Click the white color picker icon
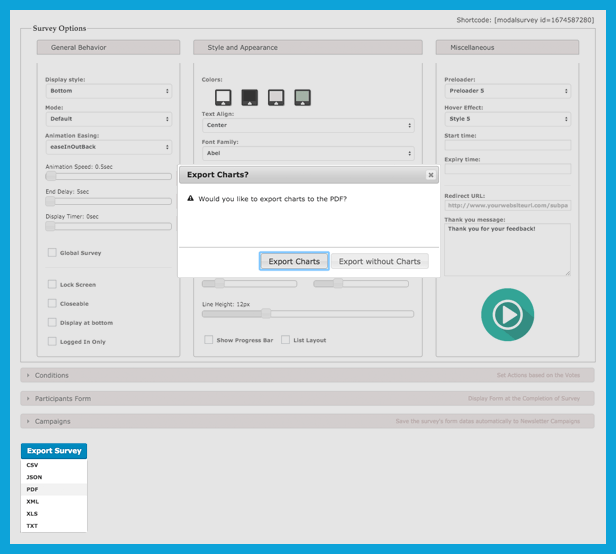This screenshot has height=554, width=616. [223, 97]
